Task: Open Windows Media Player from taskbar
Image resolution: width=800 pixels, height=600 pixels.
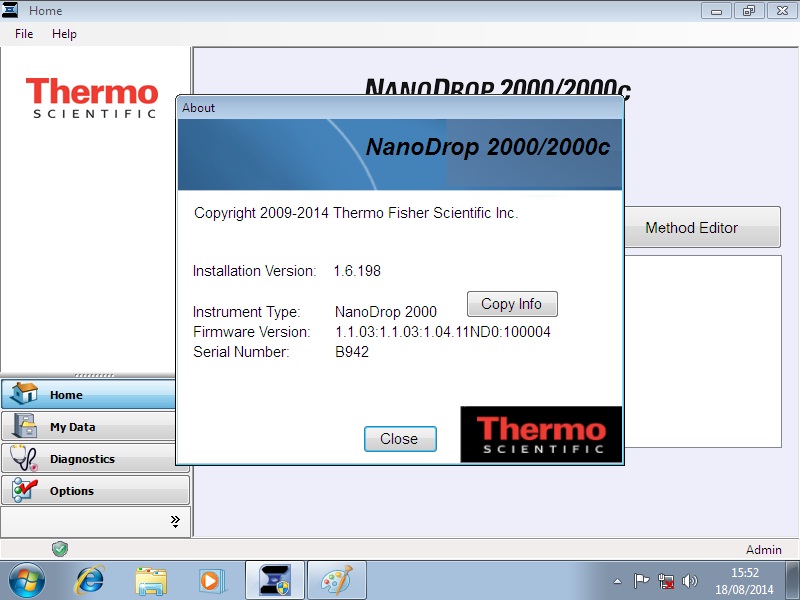Action: (x=210, y=581)
